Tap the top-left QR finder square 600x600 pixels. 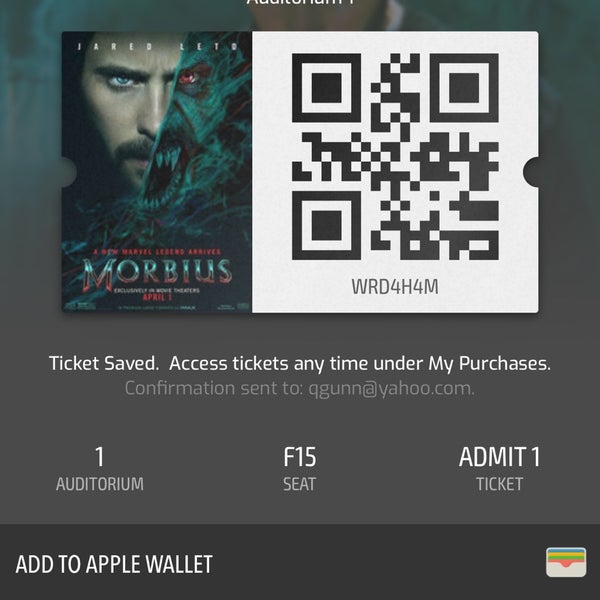(326, 88)
